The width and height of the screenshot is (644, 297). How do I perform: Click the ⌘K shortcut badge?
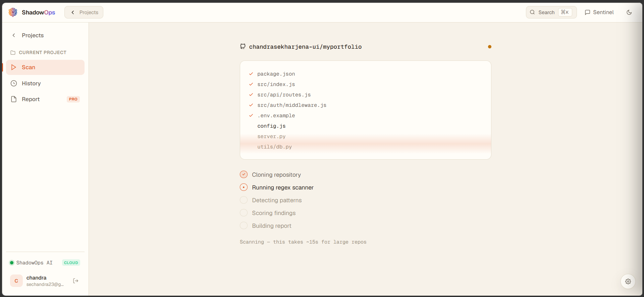click(x=565, y=12)
